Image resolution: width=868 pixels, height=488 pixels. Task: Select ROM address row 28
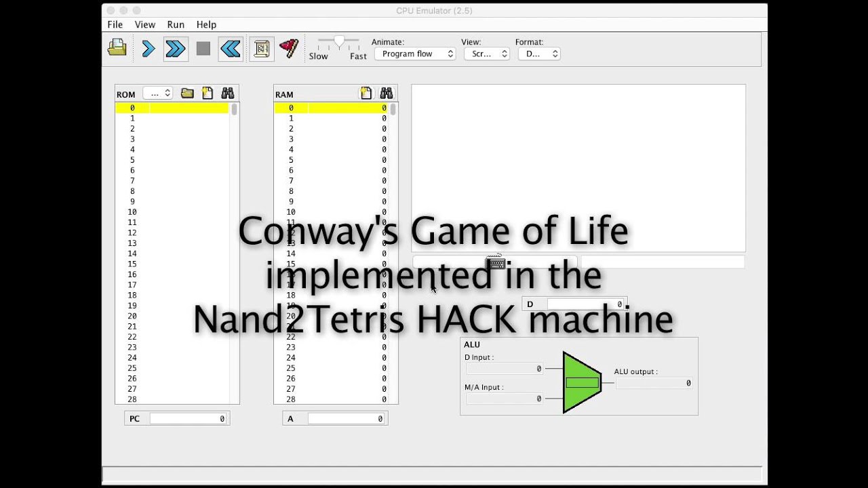(x=172, y=399)
